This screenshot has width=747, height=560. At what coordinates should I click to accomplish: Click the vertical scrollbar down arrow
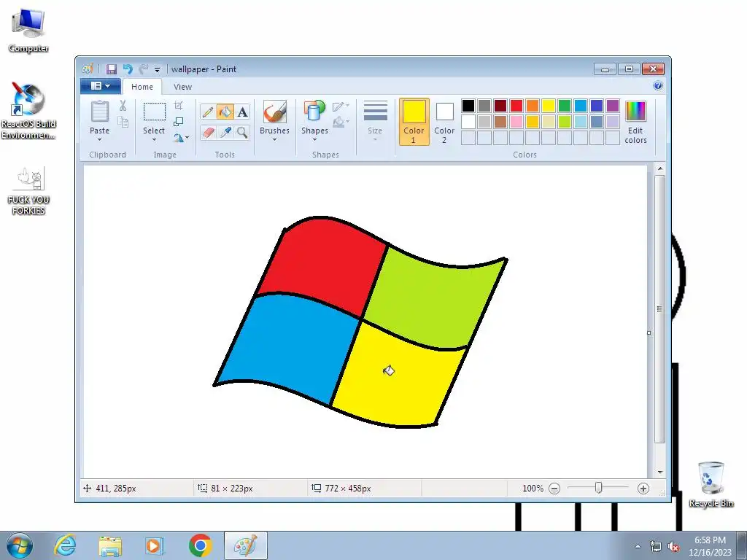tap(659, 472)
